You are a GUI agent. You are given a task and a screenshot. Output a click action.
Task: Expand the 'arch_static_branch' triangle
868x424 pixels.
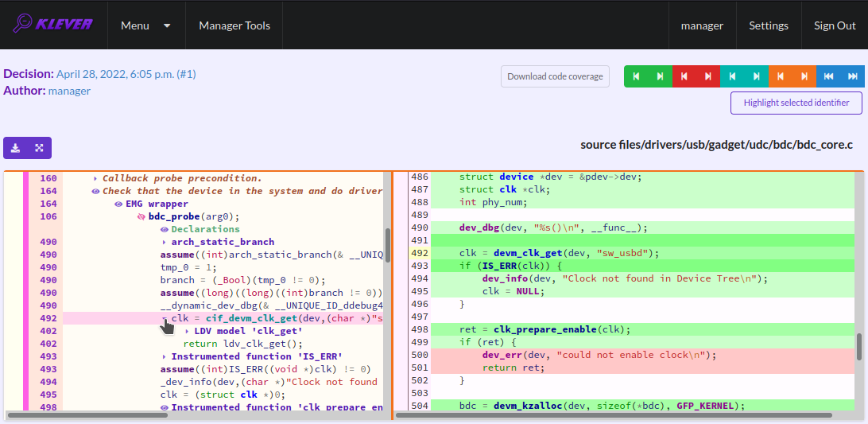pos(165,242)
